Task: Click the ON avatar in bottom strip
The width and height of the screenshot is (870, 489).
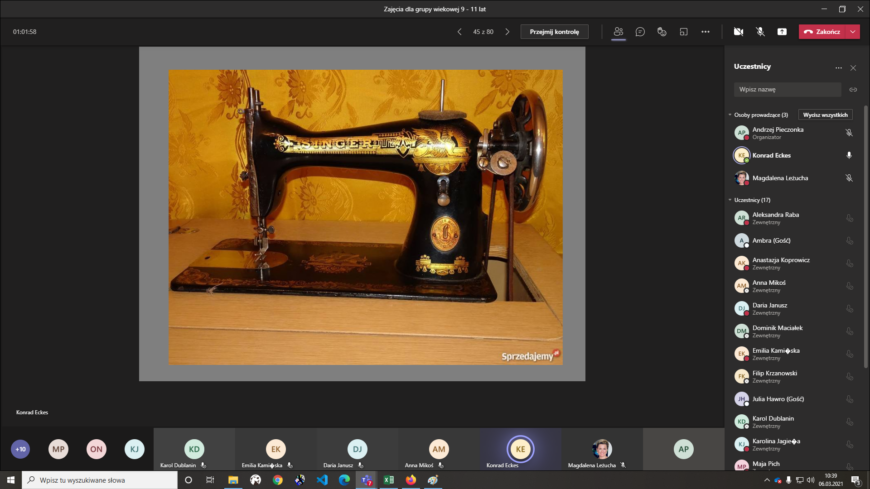Action: (x=96, y=449)
